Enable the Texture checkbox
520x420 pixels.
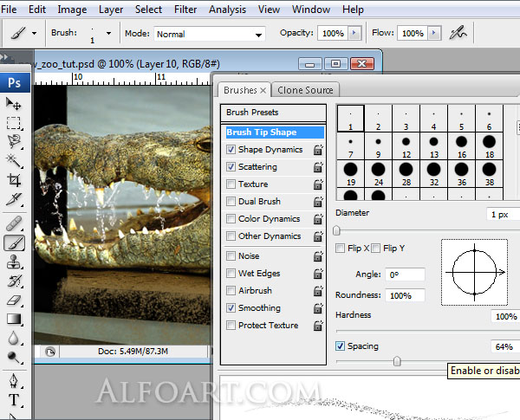click(231, 184)
